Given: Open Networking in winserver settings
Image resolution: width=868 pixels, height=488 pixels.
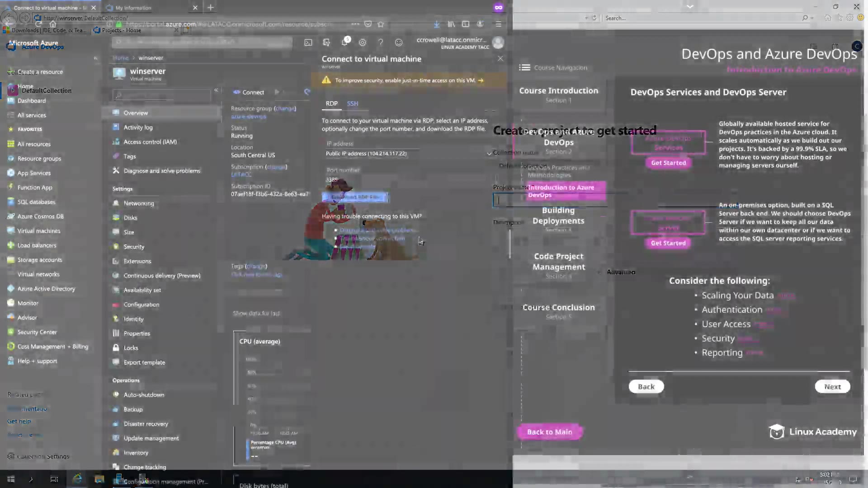Looking at the screenshot, I should pos(139,203).
